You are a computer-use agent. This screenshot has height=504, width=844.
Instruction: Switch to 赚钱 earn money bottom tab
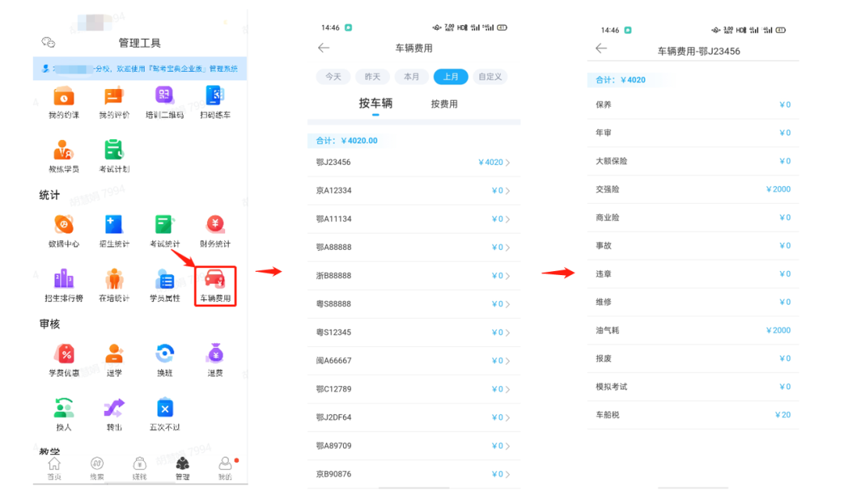pos(139,469)
